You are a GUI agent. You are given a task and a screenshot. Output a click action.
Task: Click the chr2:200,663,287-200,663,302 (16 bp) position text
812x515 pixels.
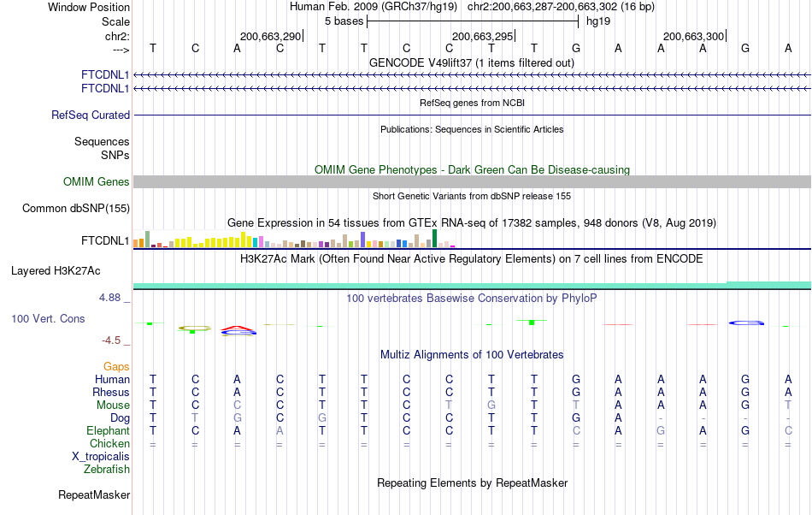[x=561, y=7]
